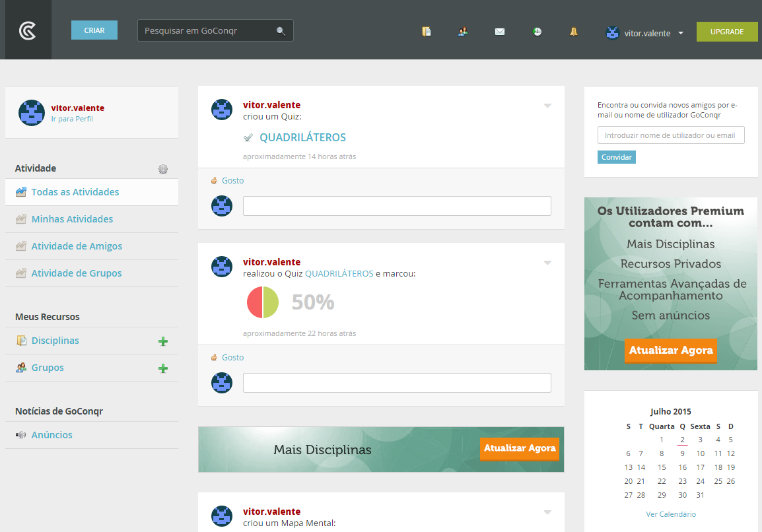The image size is (762, 532).
Task: Open Ver Calendário link
Action: pyautogui.click(x=671, y=514)
